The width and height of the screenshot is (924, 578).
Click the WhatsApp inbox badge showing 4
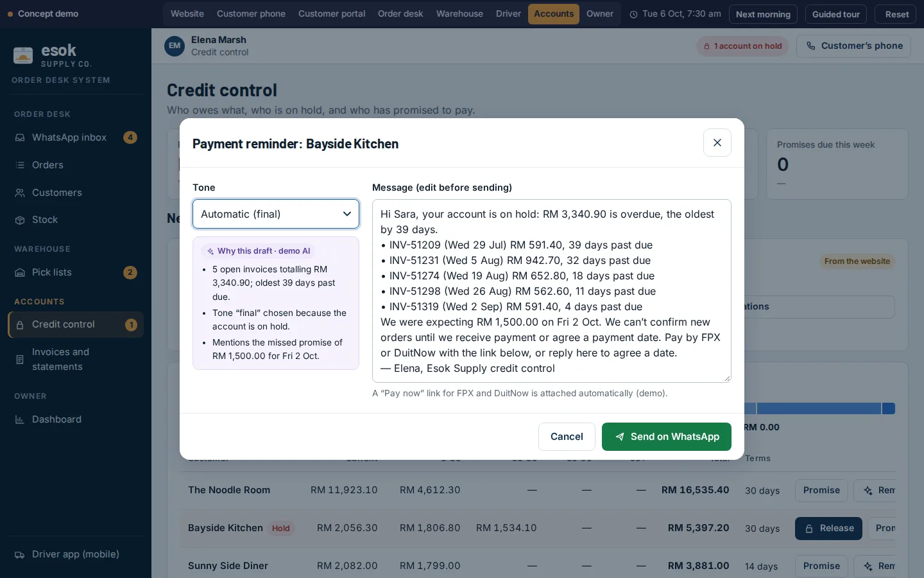(x=130, y=137)
